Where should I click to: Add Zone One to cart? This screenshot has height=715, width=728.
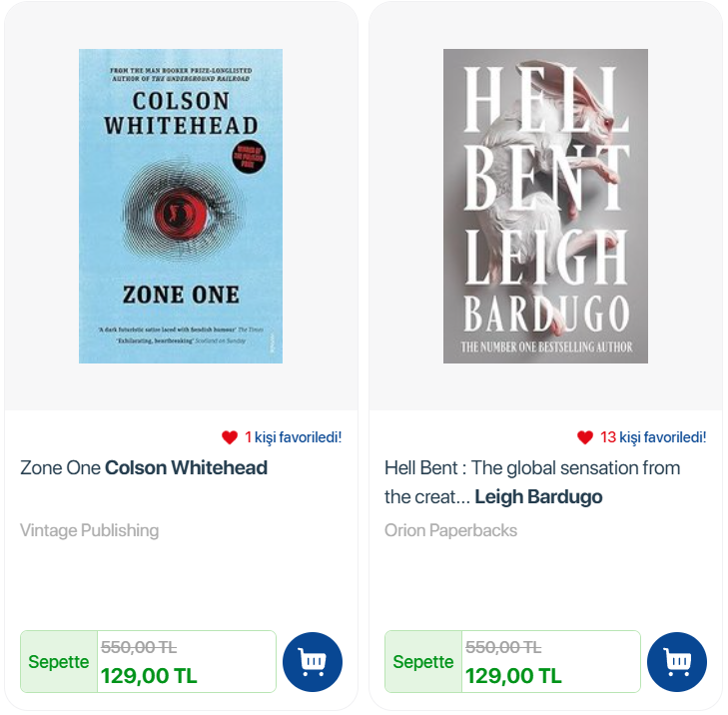point(313,662)
